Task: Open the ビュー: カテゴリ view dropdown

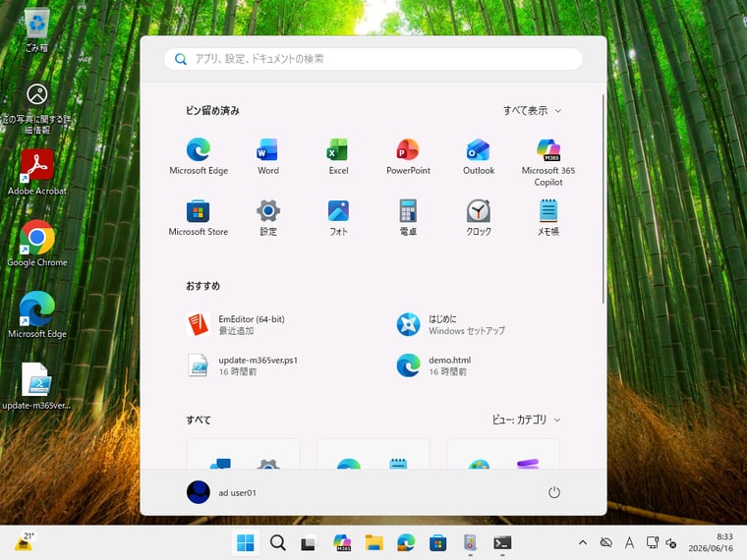Action: (526, 420)
